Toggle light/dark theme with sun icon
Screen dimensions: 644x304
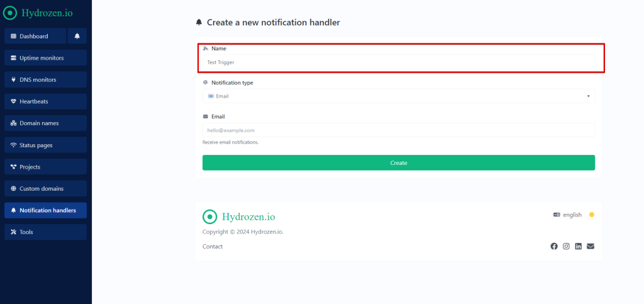(592, 215)
